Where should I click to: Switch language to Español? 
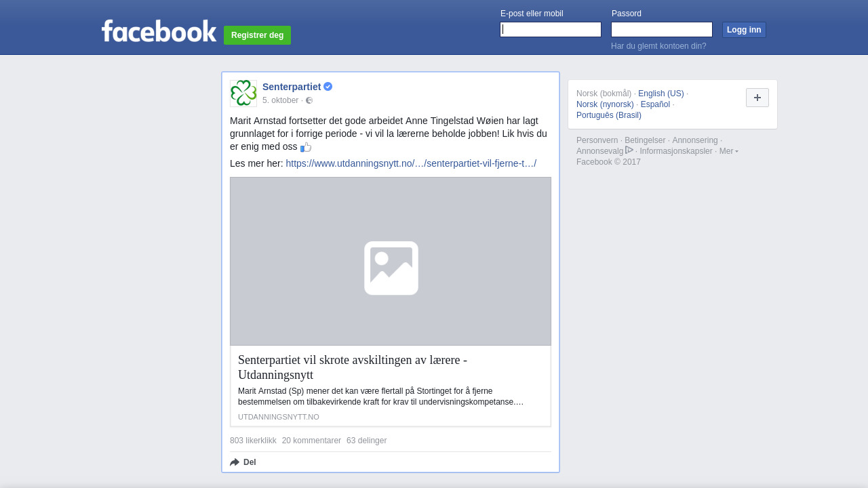[655, 104]
